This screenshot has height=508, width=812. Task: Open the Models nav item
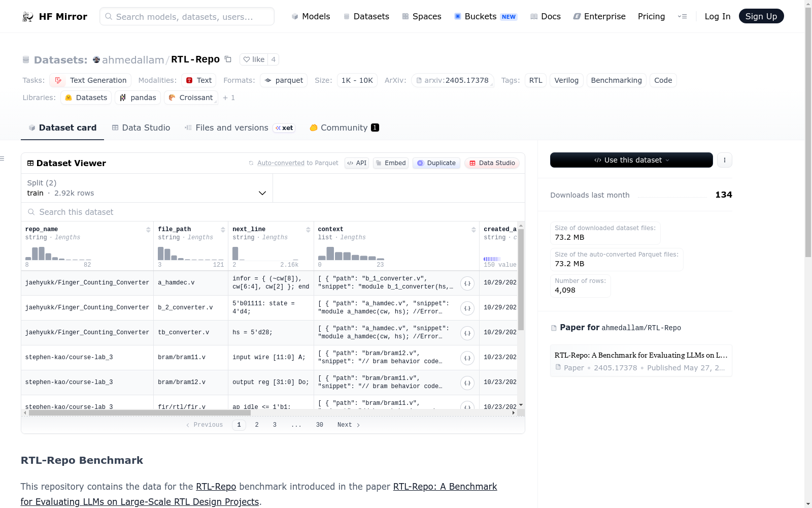[x=311, y=16]
